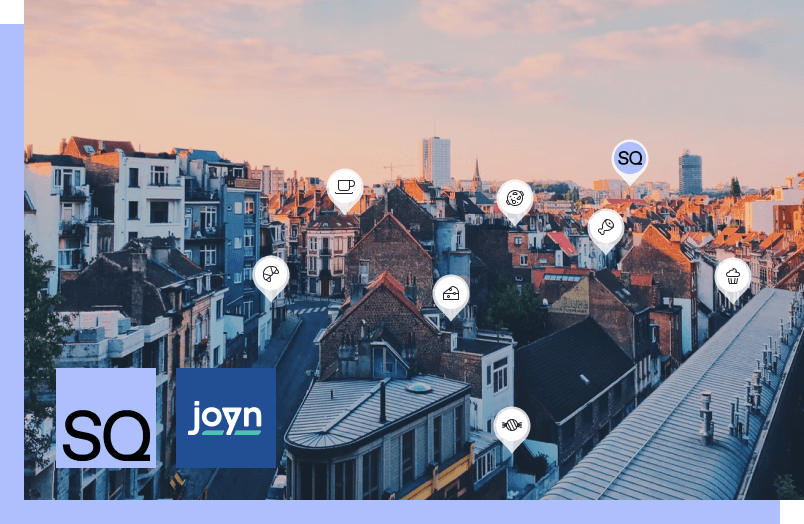Click the long grey rooftop with chimneys

click(680, 400)
